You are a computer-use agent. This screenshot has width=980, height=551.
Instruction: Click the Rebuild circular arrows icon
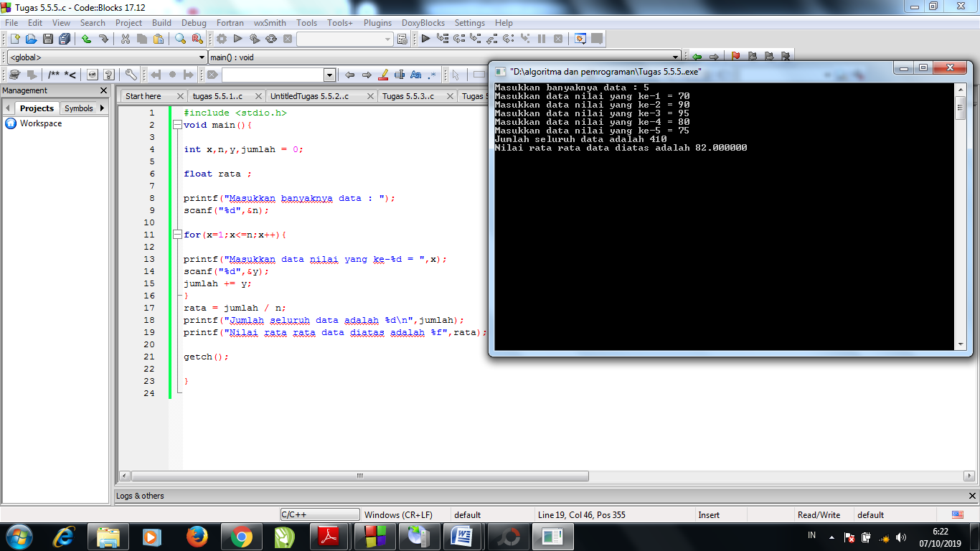coord(271,39)
